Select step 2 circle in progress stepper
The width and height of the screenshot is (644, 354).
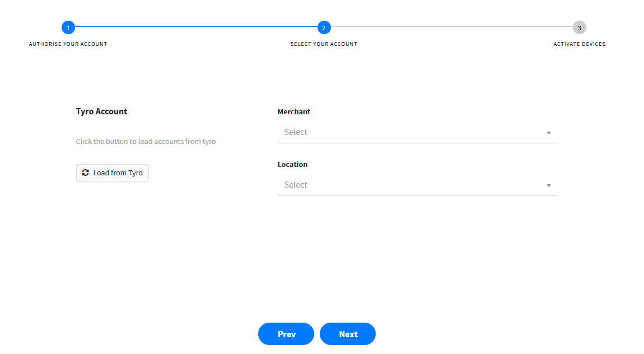coord(324,27)
